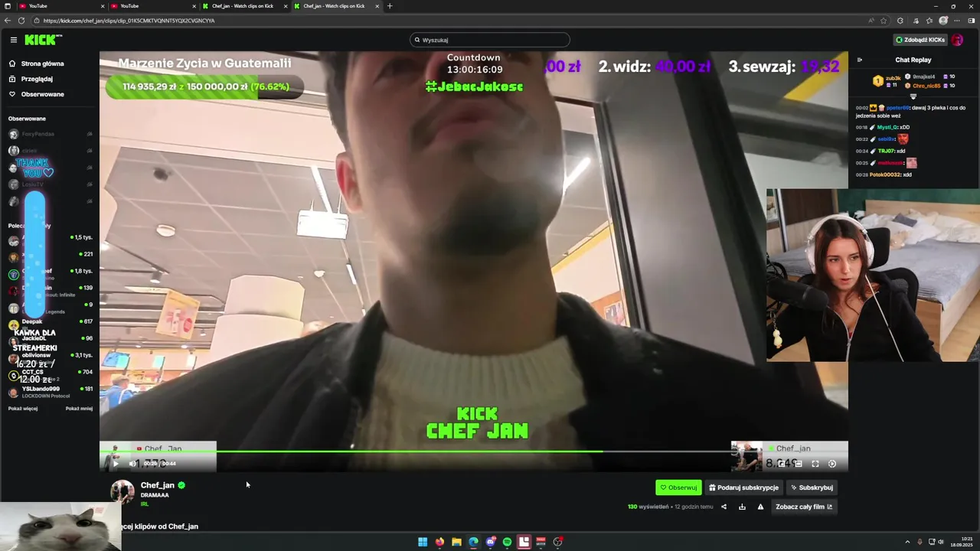
Task: Bookmark page with star icon
Action: click(x=884, y=21)
